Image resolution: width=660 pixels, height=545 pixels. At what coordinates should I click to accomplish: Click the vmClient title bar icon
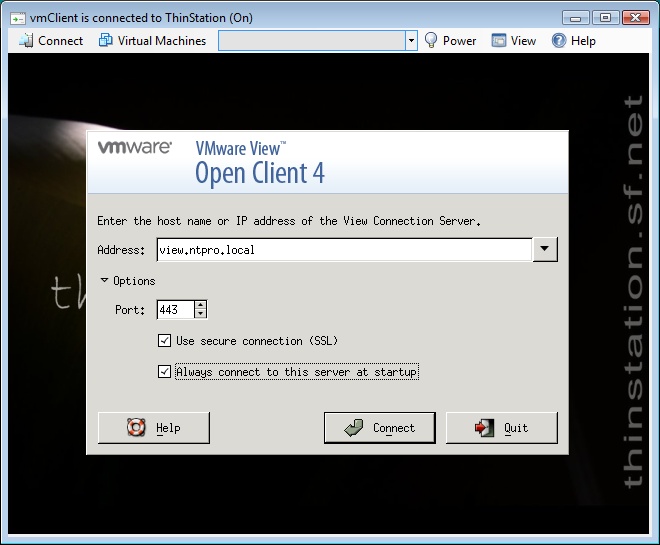[x=18, y=19]
